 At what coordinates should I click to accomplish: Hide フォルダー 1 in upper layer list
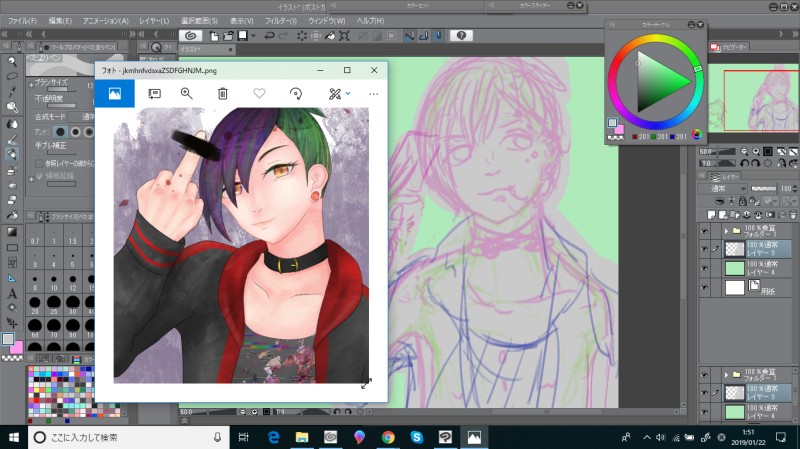pos(705,231)
